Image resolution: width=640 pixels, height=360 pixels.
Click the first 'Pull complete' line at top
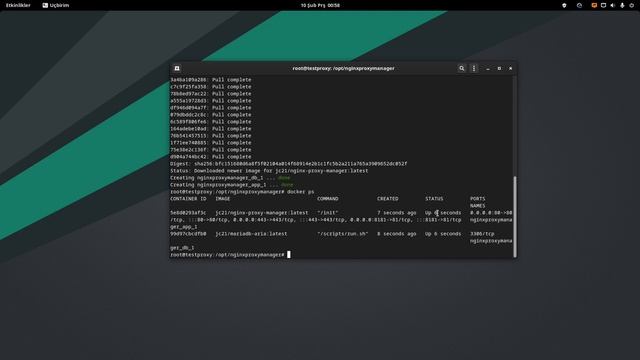(x=211, y=80)
